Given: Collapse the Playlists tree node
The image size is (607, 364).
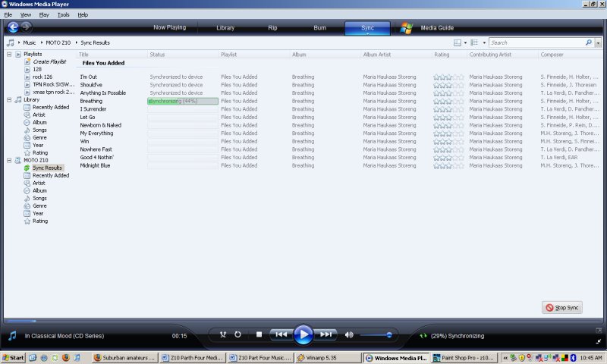Looking at the screenshot, I should 9,54.
